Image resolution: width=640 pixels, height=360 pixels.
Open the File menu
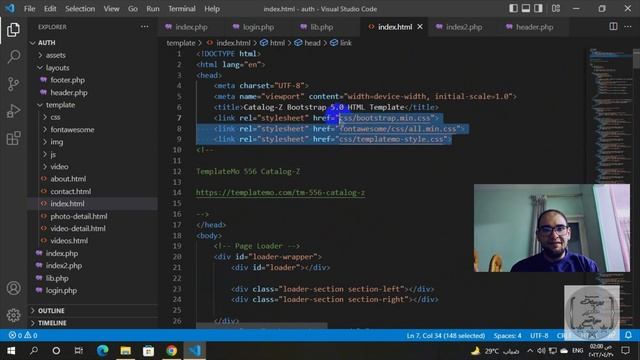coord(29,9)
